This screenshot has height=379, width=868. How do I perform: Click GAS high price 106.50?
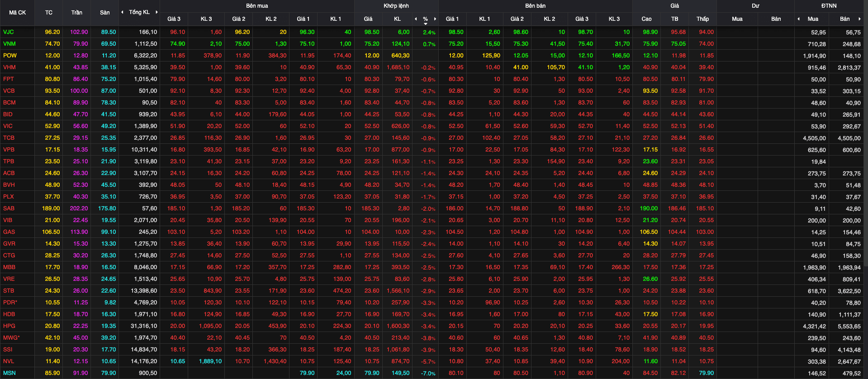pos(649,232)
